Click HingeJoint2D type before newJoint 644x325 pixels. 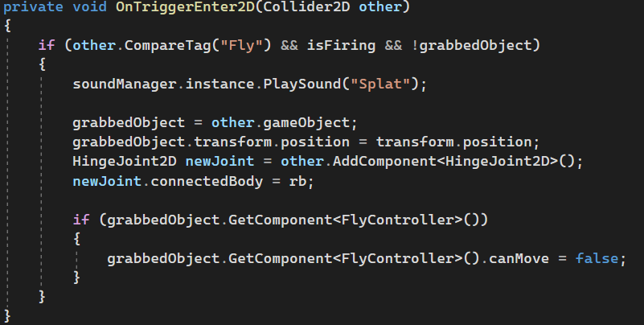tap(125, 162)
